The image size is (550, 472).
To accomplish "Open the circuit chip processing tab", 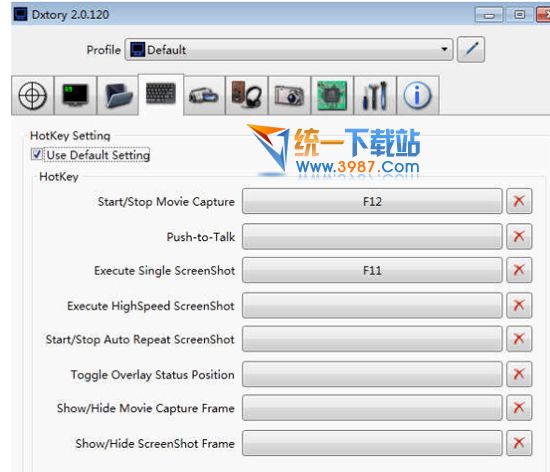I will click(332, 95).
